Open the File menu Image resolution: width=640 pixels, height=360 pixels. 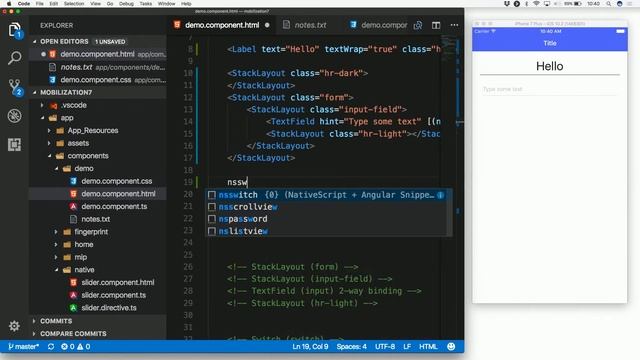[x=40, y=4]
